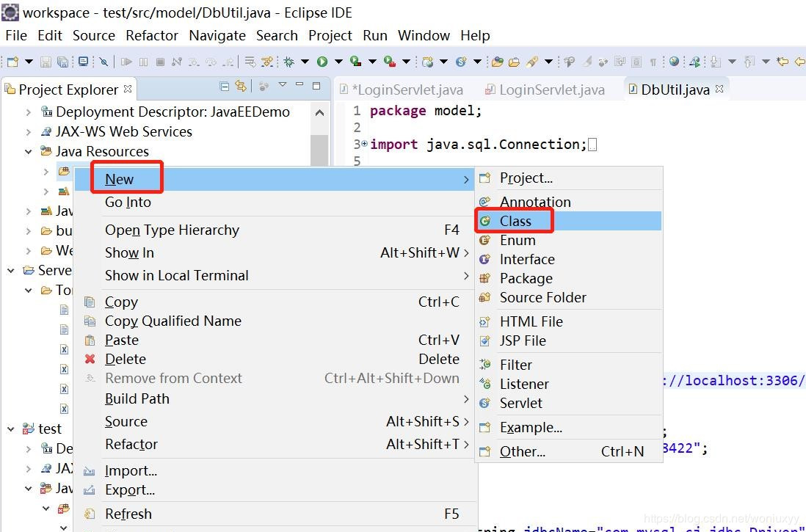Click Copy Qualified Name in context menu
This screenshot has height=532, width=806.
click(x=275, y=321)
